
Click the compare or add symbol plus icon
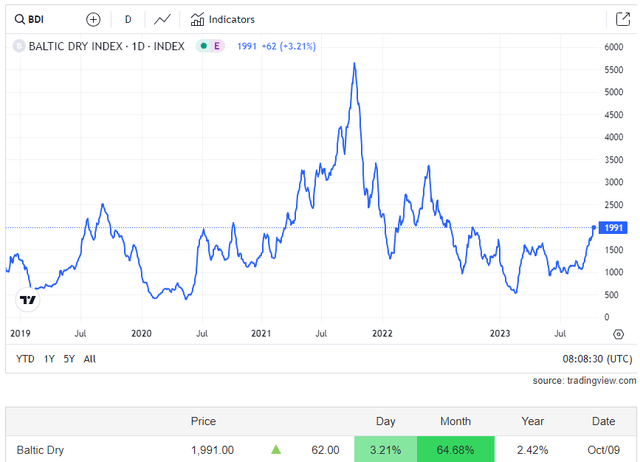click(x=93, y=19)
